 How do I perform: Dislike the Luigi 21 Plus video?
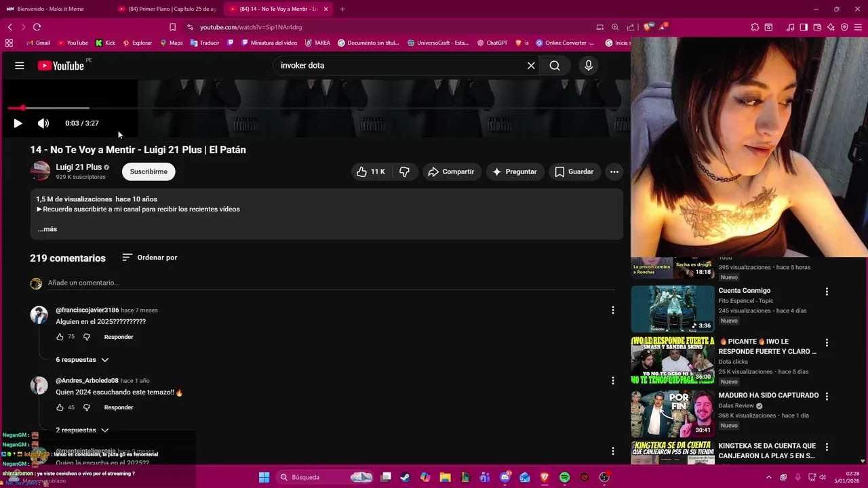click(404, 171)
